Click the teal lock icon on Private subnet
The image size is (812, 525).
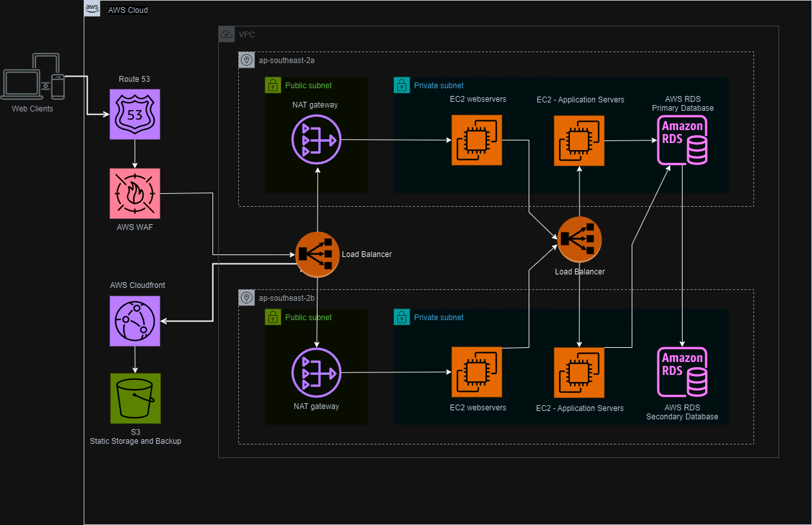coord(402,84)
